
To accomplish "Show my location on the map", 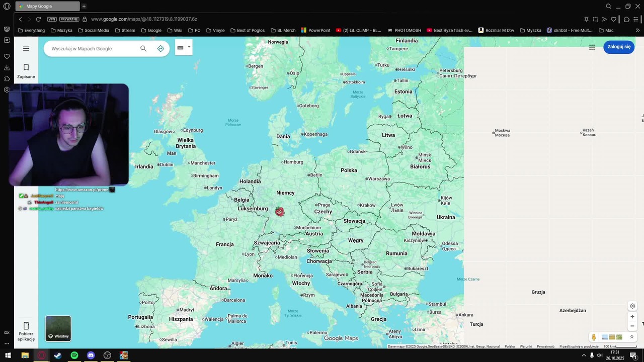I will pos(632,306).
